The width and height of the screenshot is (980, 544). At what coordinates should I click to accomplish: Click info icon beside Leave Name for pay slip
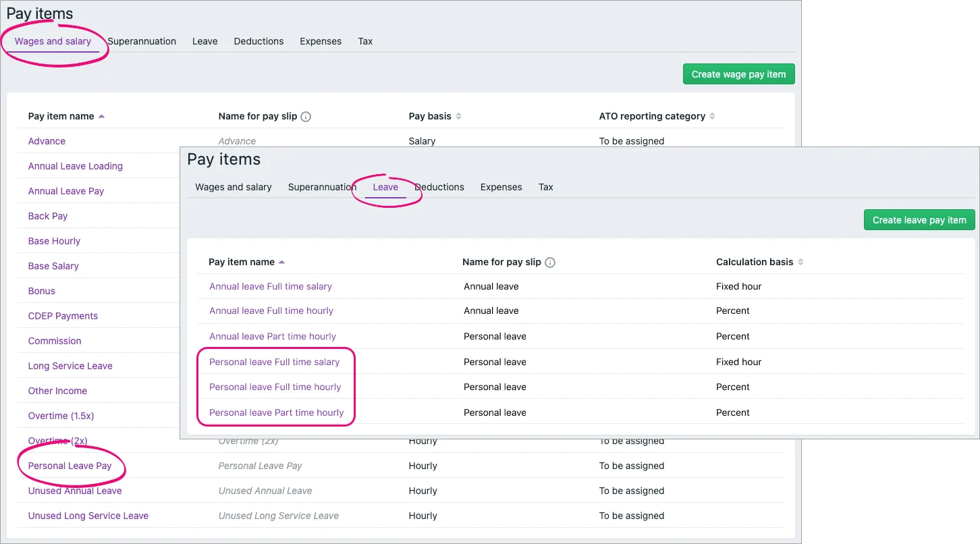coord(550,263)
